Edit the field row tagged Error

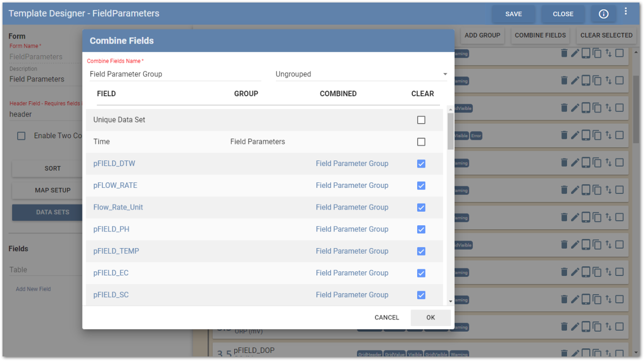575,135
